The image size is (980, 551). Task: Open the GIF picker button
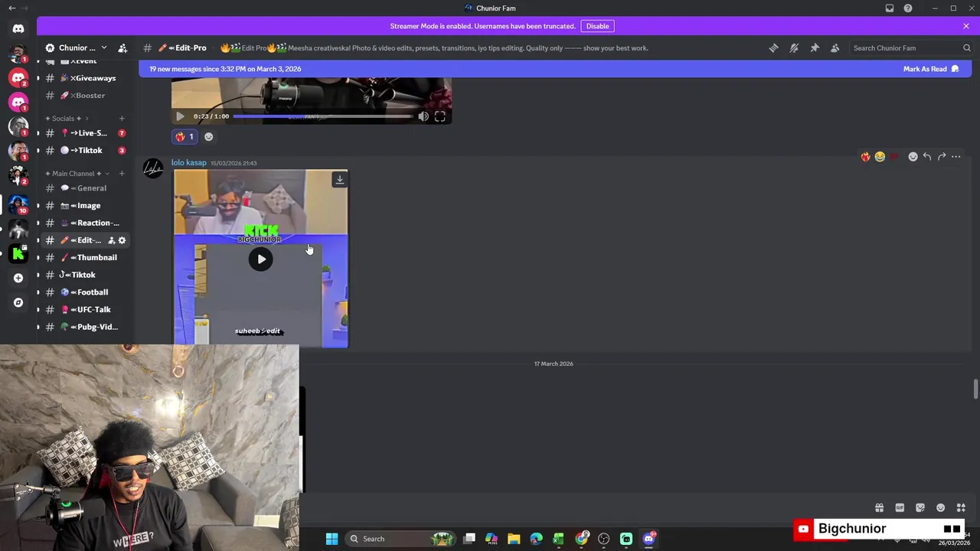[900, 508]
